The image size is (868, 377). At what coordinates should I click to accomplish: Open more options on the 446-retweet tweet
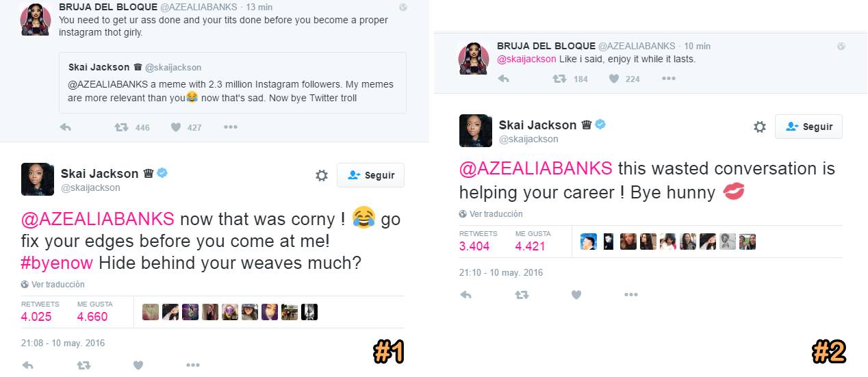click(231, 127)
